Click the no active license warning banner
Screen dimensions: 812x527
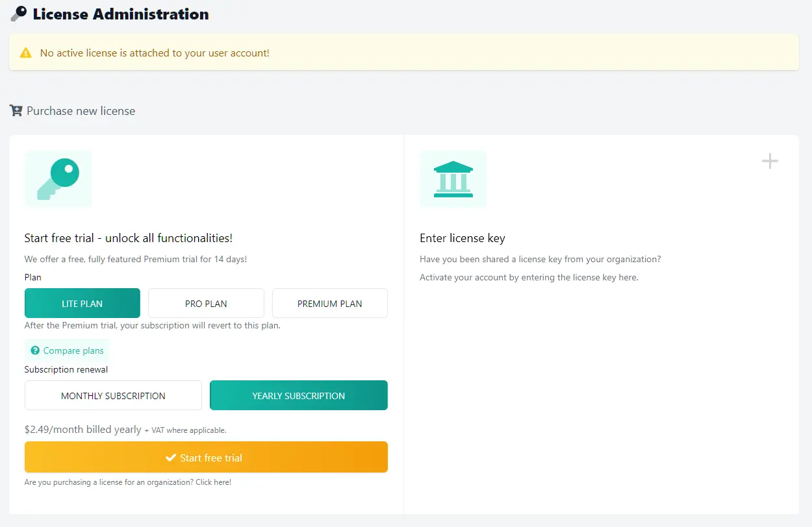point(404,53)
